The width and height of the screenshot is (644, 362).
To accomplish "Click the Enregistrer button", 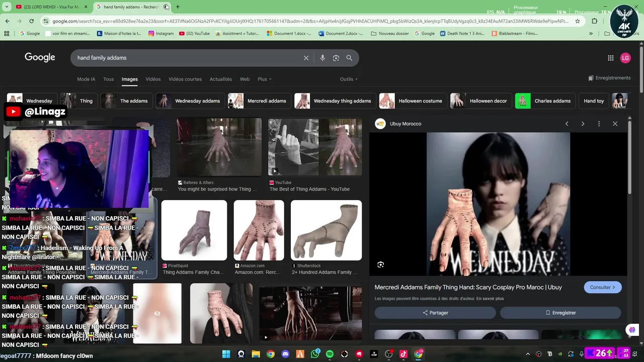I will point(560,313).
